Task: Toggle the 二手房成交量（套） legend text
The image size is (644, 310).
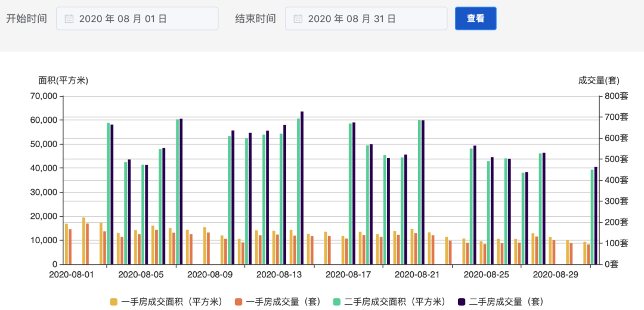Action: (506, 302)
